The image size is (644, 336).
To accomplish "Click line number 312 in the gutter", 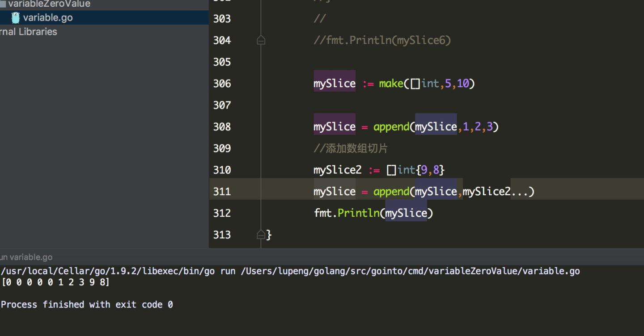I will pyautogui.click(x=222, y=213).
